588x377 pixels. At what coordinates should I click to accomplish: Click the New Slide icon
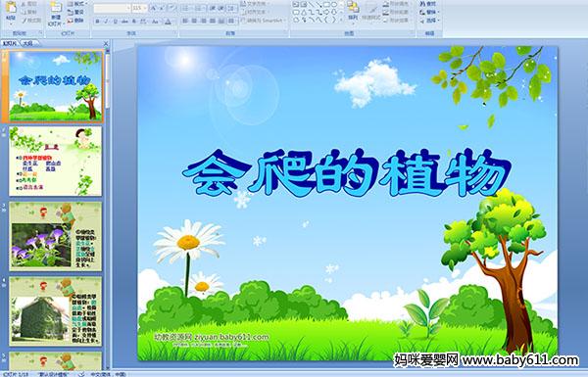pos(56,8)
